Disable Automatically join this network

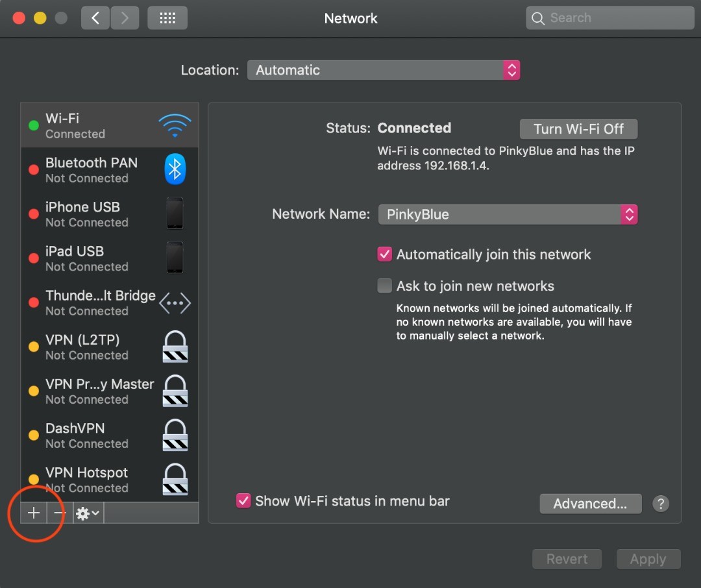click(384, 254)
